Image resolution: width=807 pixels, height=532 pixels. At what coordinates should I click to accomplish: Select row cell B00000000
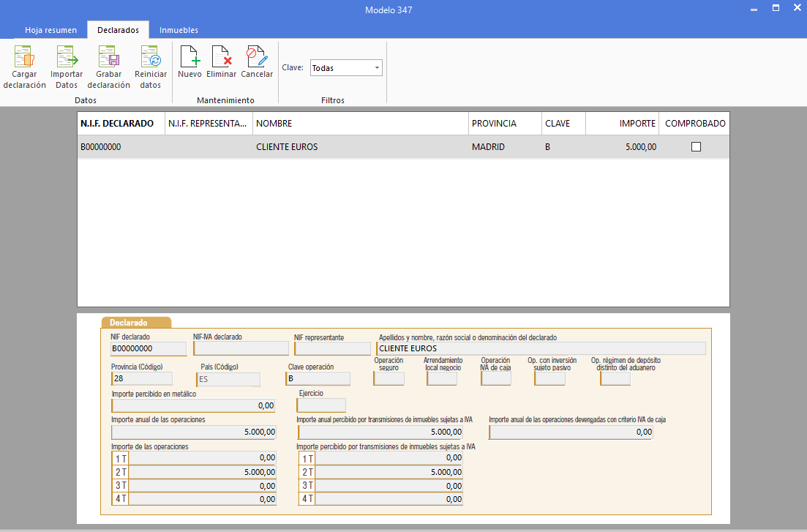point(101,147)
